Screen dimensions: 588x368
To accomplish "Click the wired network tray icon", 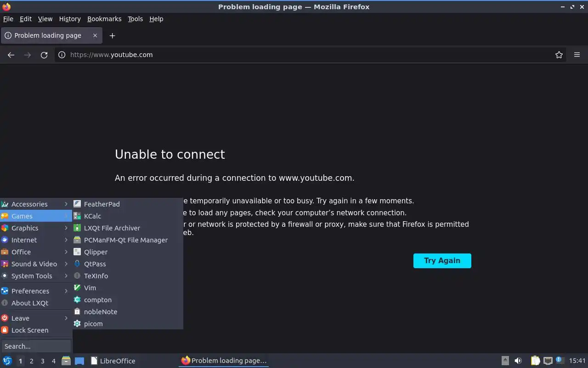I will click(x=548, y=361).
